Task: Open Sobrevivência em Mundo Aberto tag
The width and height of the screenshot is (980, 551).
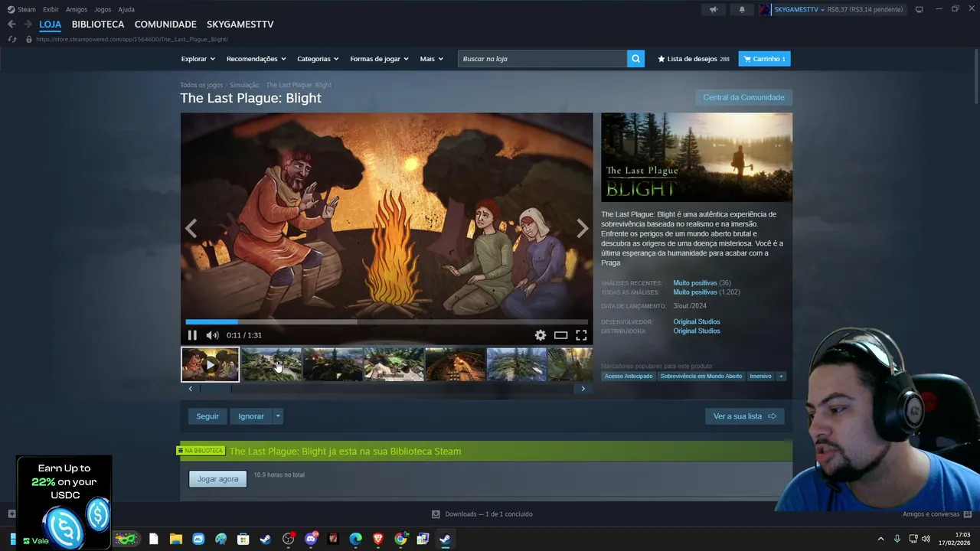Action: pos(701,377)
